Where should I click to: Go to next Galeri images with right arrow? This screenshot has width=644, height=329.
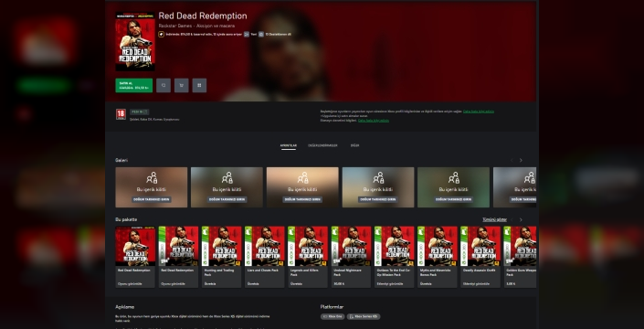pos(521,160)
